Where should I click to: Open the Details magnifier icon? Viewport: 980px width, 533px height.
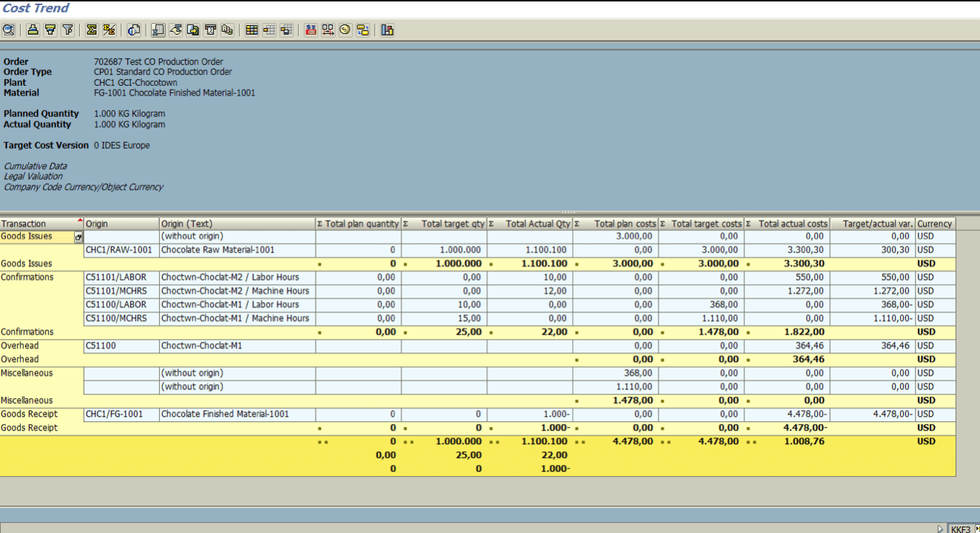pyautogui.click(x=8, y=30)
